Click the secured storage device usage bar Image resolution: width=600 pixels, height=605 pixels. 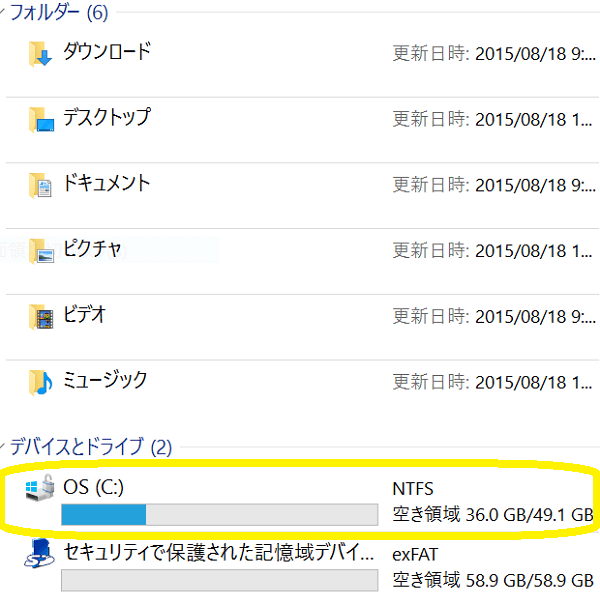tap(220, 580)
